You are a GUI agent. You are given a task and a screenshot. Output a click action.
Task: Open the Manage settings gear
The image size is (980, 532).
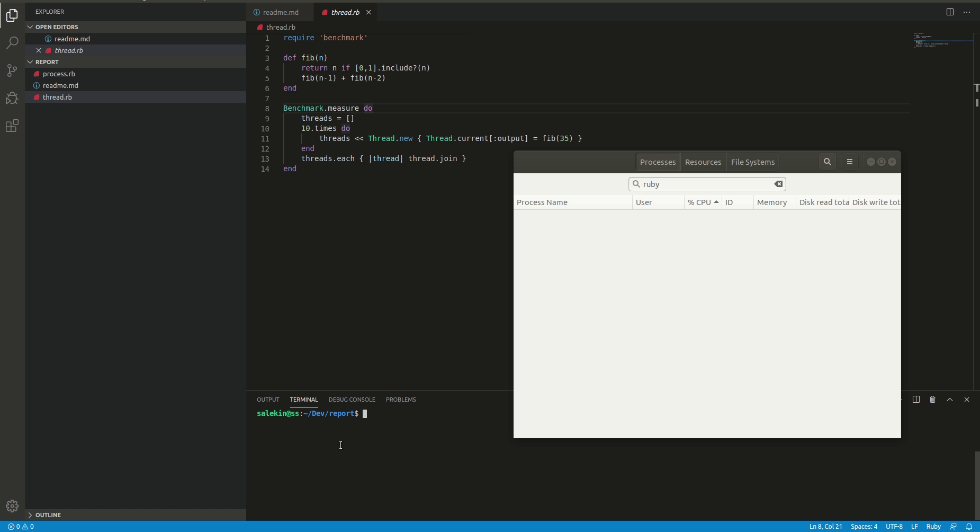(x=12, y=506)
